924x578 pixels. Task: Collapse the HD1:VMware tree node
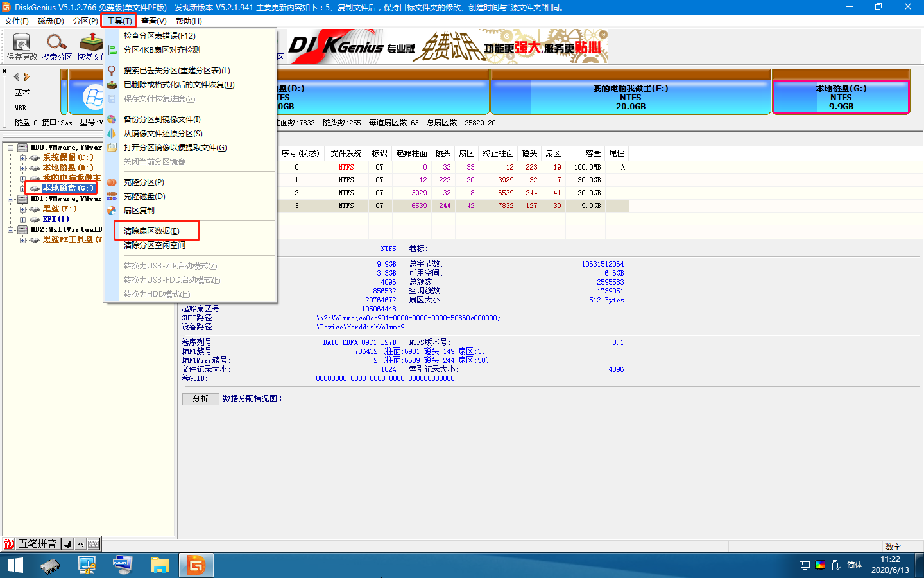[x=11, y=199]
